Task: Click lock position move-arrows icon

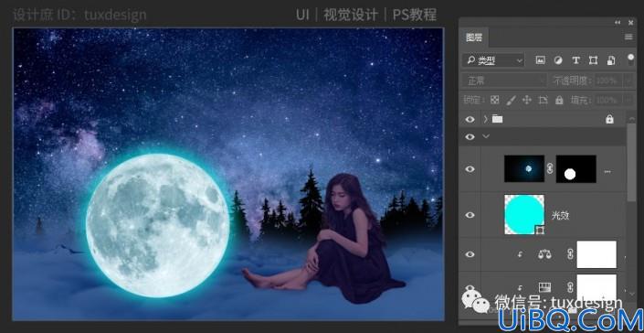Action: [x=526, y=100]
